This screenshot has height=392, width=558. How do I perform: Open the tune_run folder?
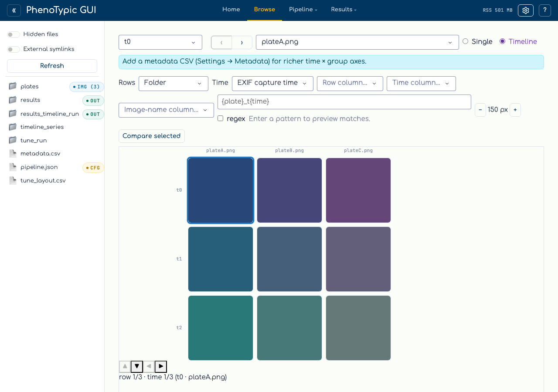point(34,141)
